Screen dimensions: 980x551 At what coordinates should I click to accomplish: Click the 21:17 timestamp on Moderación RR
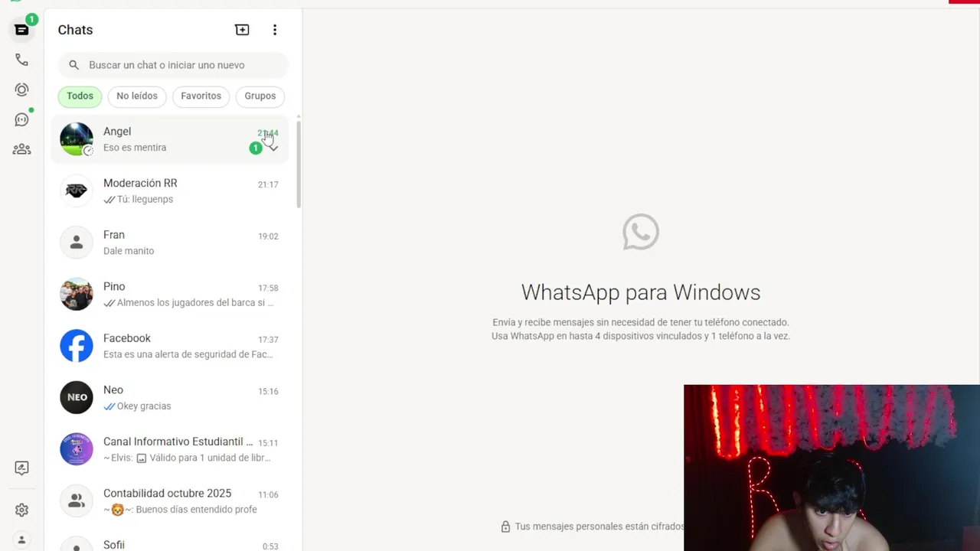click(268, 184)
